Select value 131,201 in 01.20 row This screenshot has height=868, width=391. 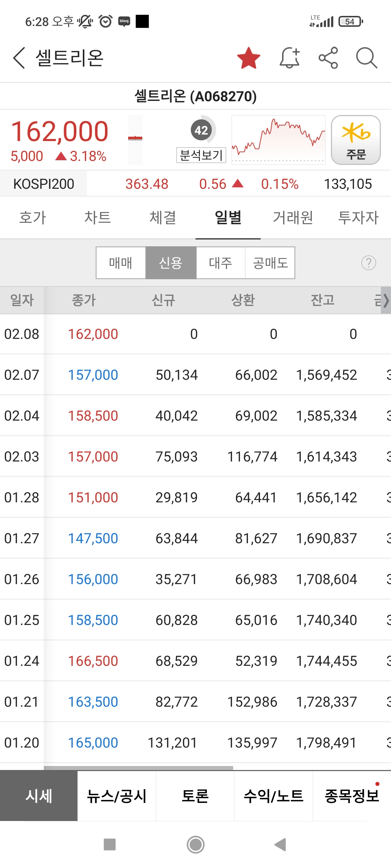173,743
